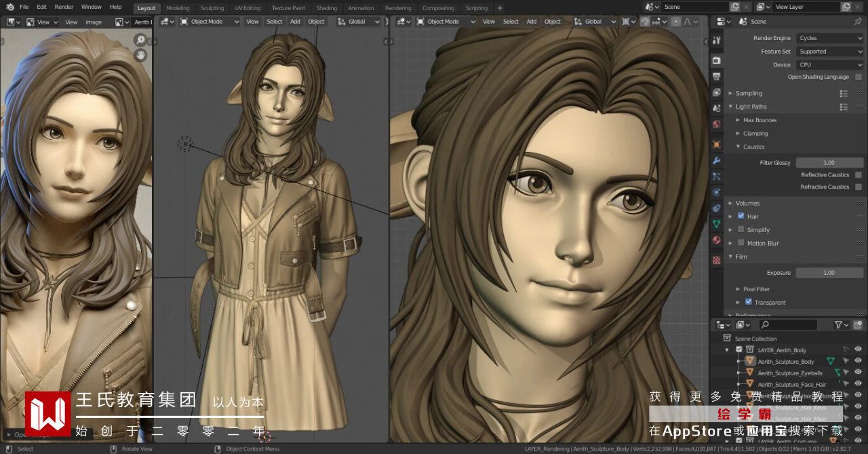Open the Modifiers wrench icon tab
The height and width of the screenshot is (454, 868).
pos(716,161)
